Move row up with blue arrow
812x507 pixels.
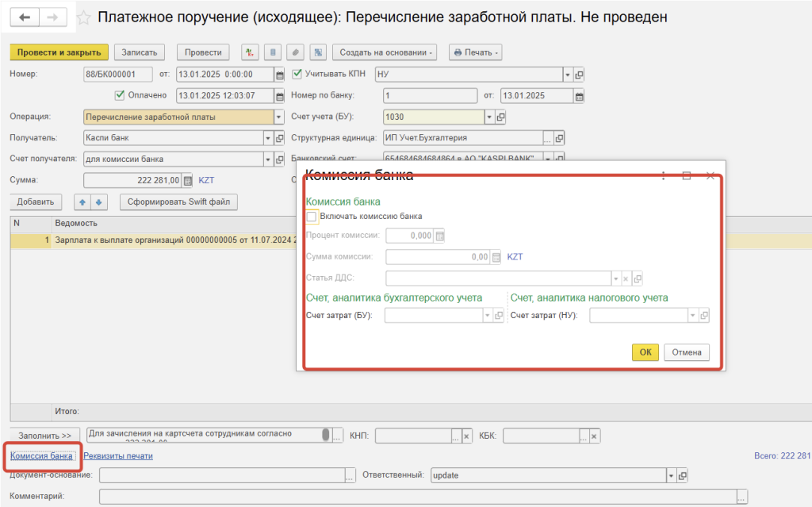(x=82, y=202)
